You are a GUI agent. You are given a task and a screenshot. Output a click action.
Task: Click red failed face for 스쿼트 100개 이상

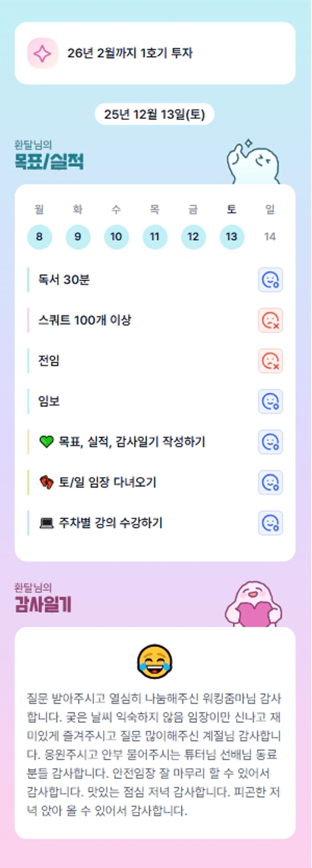[x=270, y=321]
